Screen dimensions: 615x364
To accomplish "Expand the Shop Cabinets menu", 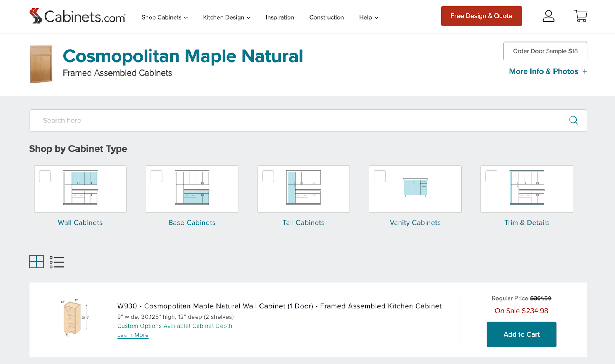I will coord(165,17).
